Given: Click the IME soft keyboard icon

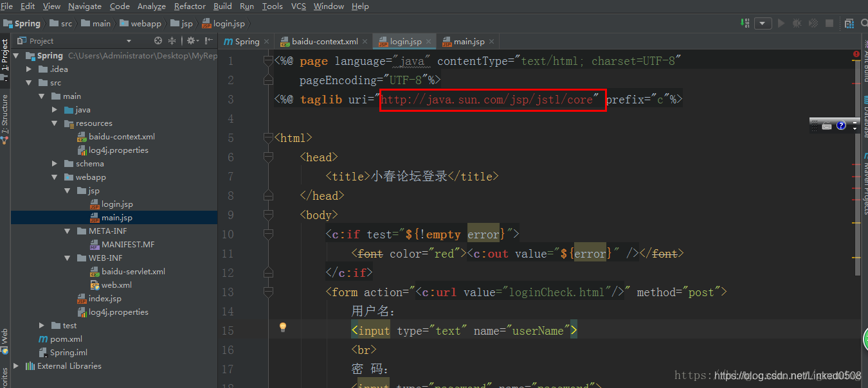Looking at the screenshot, I should (x=827, y=126).
